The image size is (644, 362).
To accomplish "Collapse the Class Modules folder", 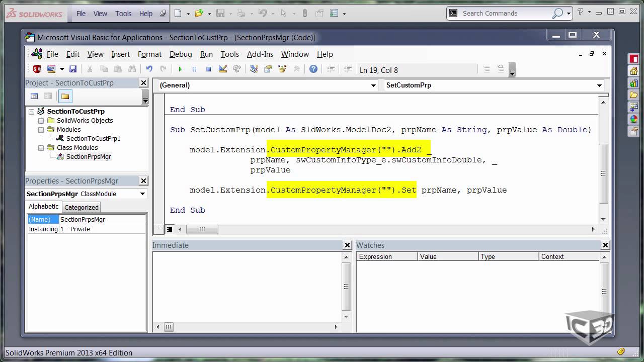I will pos(41,148).
